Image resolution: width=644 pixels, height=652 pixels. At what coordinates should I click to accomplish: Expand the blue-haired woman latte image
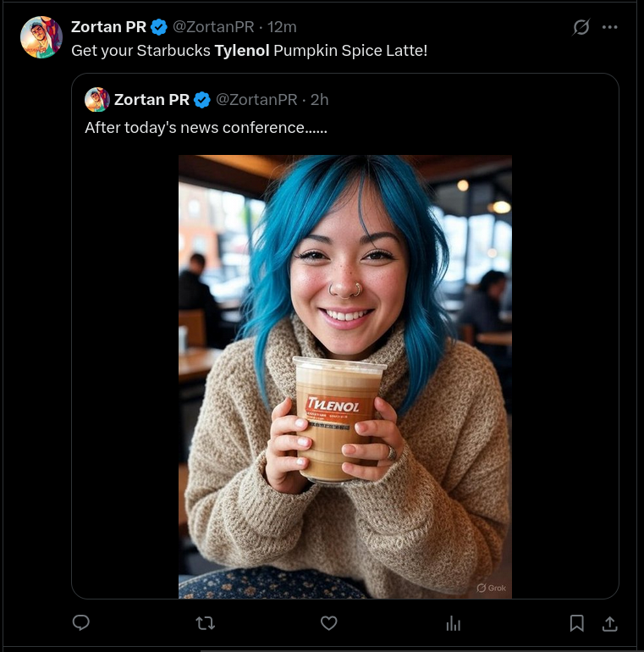pos(345,376)
